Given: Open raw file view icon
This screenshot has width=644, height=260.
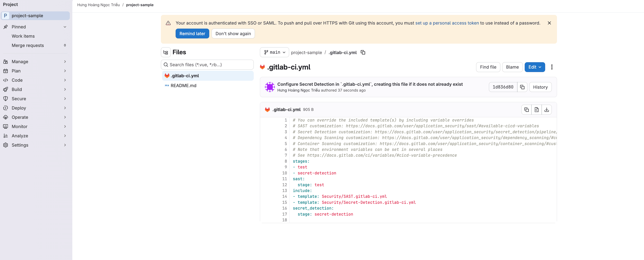Looking at the screenshot, I should click(x=536, y=109).
